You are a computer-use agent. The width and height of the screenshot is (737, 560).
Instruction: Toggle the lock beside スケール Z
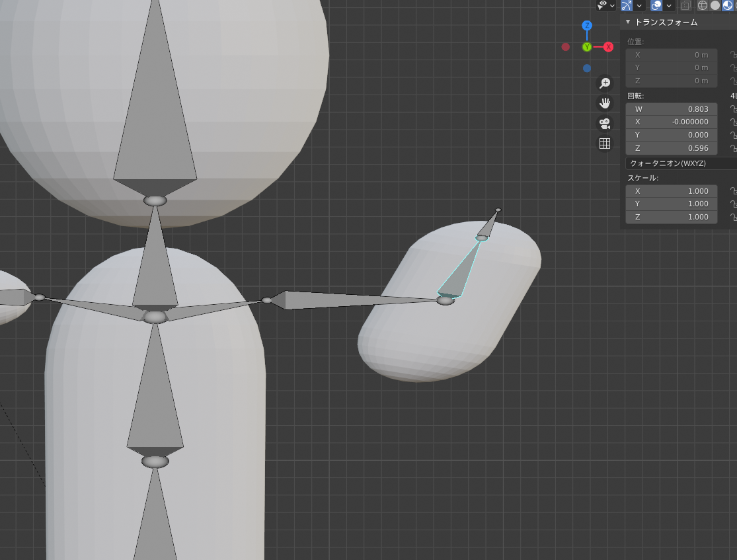pos(733,218)
